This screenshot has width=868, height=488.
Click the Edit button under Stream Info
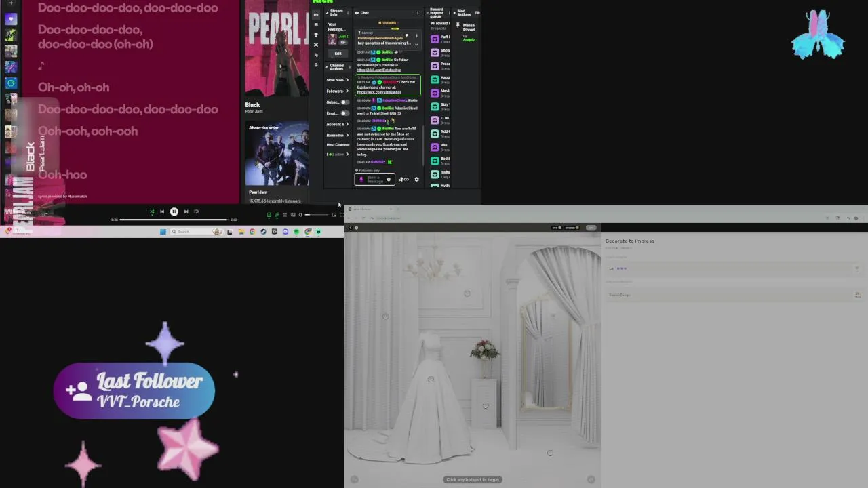[x=338, y=54]
